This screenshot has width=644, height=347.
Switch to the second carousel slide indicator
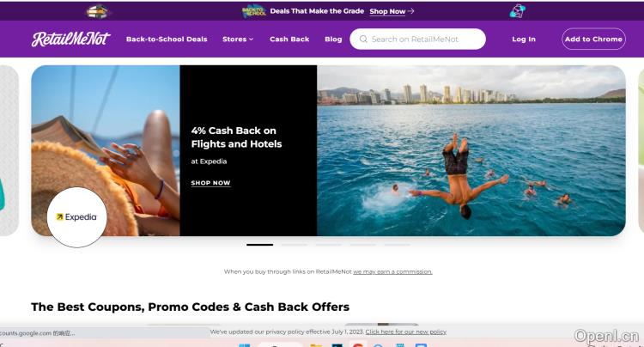(x=294, y=245)
